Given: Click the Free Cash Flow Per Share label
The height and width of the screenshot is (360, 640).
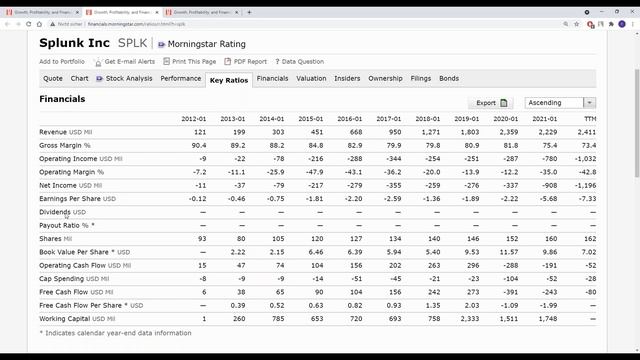Looking at the screenshot, I should pyautogui.click(x=91, y=305).
